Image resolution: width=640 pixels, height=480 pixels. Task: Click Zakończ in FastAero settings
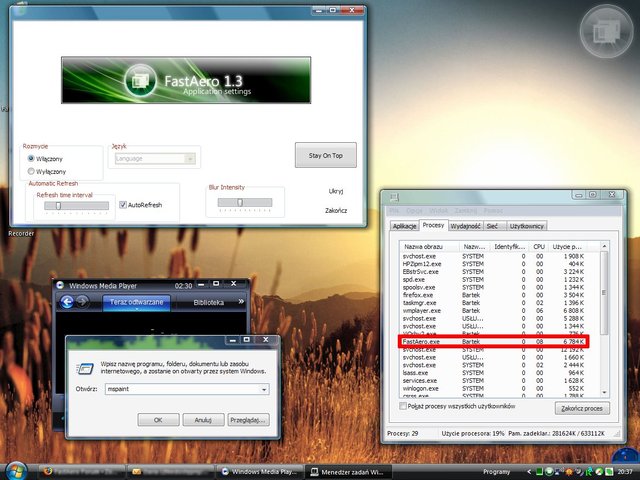coord(336,211)
